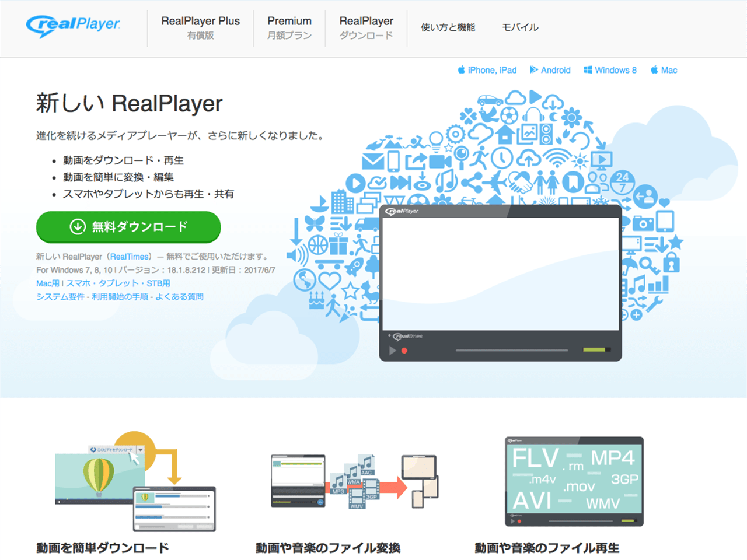The image size is (747, 560).
Task: Click the envelope mail icon in cloud graphic
Action: [373, 161]
